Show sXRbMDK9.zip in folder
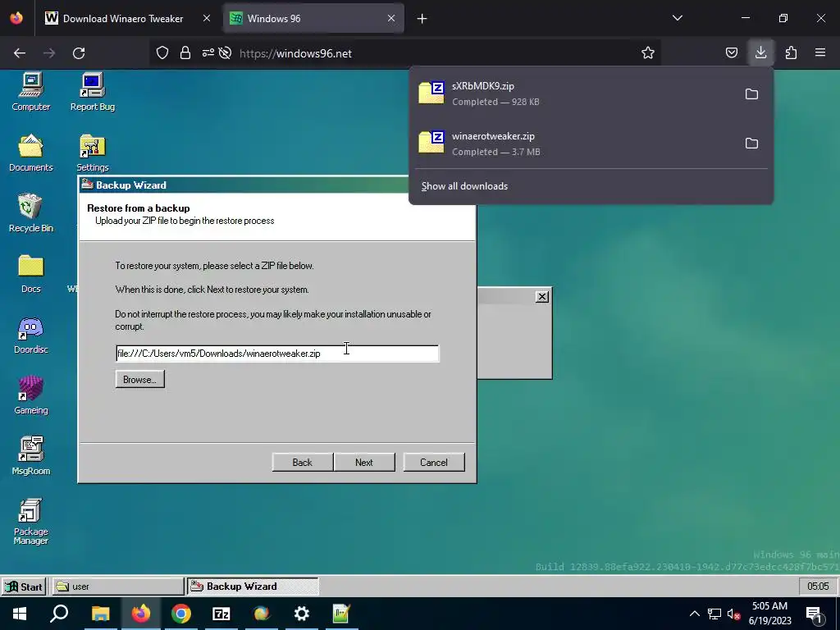This screenshot has width=840, height=630. click(x=751, y=94)
